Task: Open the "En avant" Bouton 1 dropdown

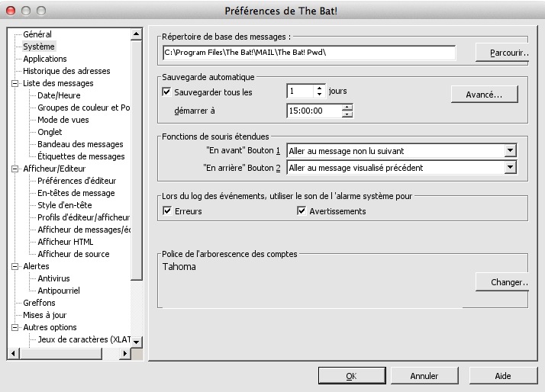Action: pos(510,151)
